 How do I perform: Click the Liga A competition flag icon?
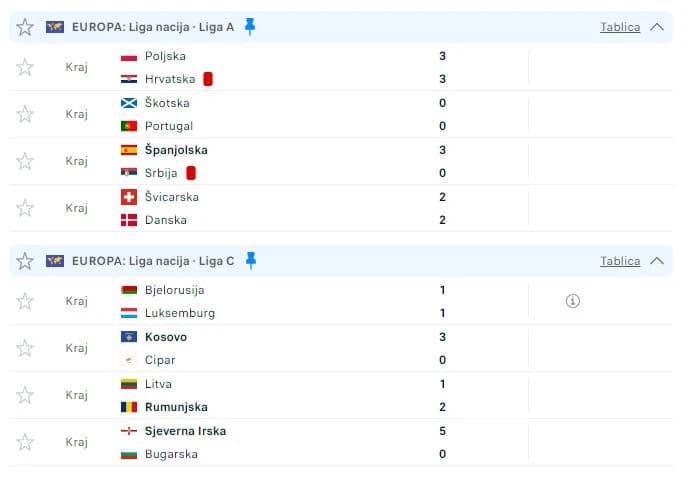pos(55,27)
